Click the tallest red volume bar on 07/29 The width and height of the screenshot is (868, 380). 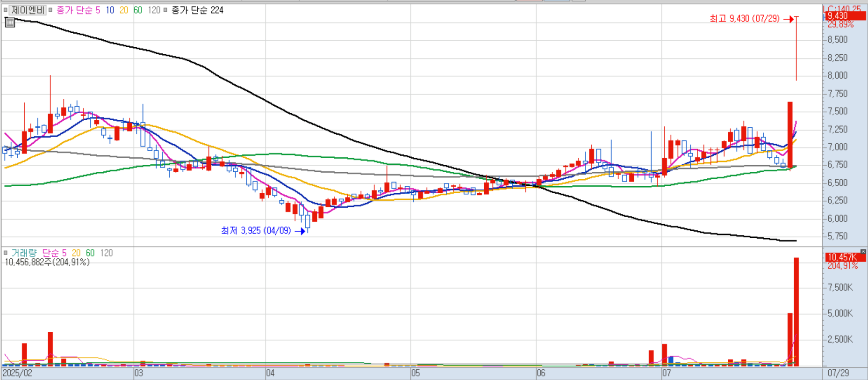(796, 312)
